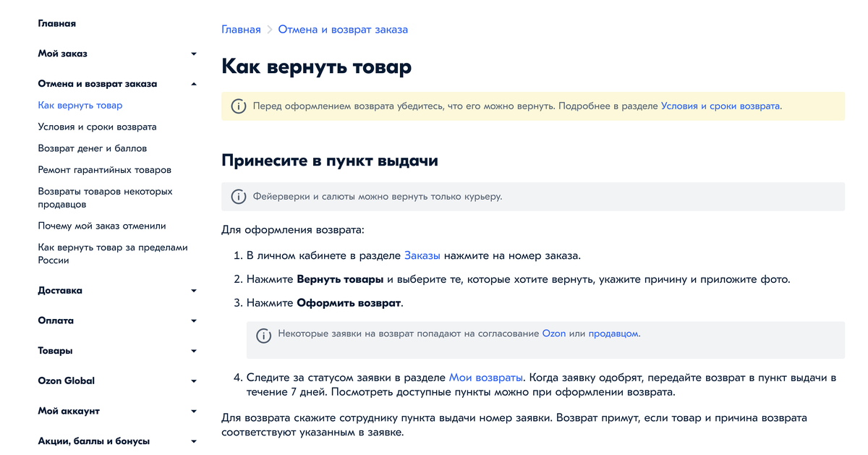Image resolution: width=868 pixels, height=455 pixels.
Task: Select Как вернуть товар sidebar item
Action: 80,106
